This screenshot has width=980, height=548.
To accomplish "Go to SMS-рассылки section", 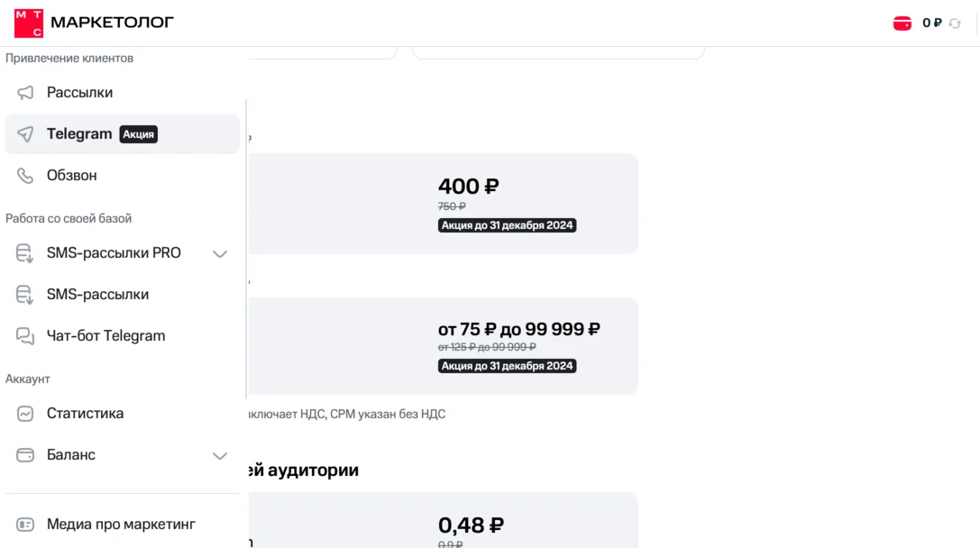I will click(97, 295).
